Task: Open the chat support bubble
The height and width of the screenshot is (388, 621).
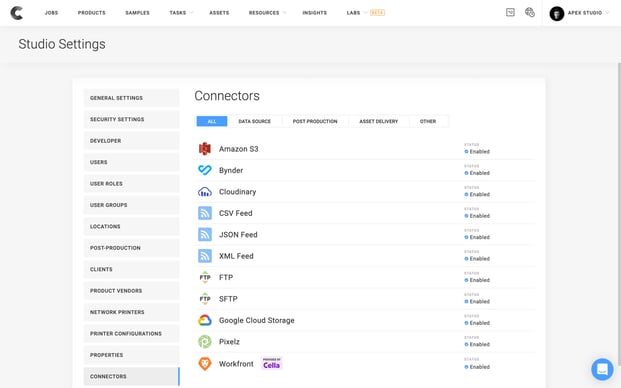Action: pos(602,369)
